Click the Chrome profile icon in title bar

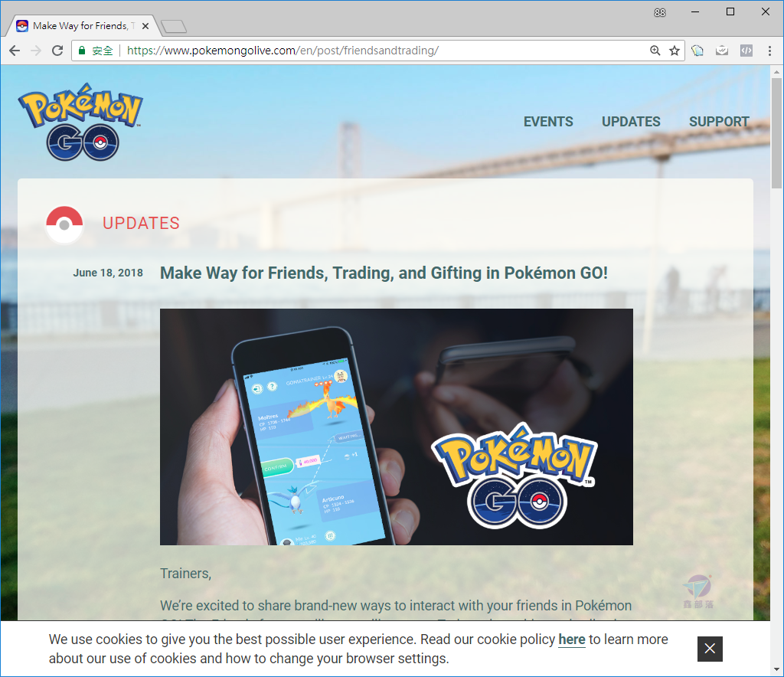(660, 12)
